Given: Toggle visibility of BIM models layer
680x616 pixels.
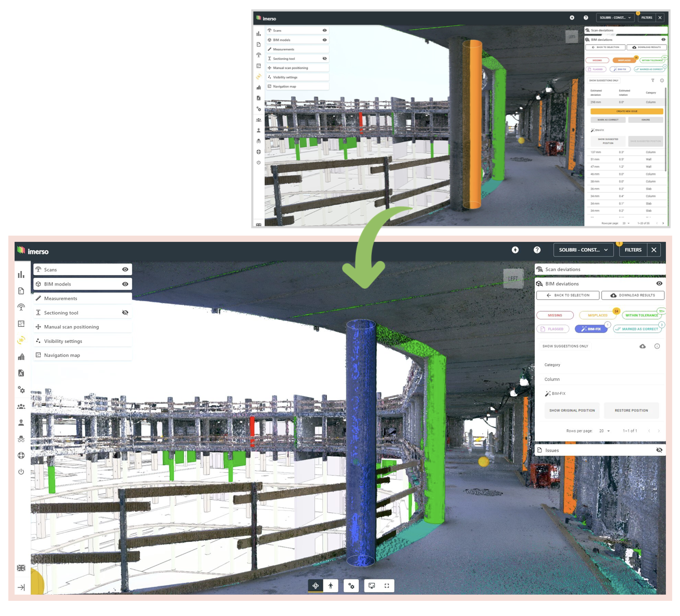Looking at the screenshot, I should pyautogui.click(x=125, y=284).
